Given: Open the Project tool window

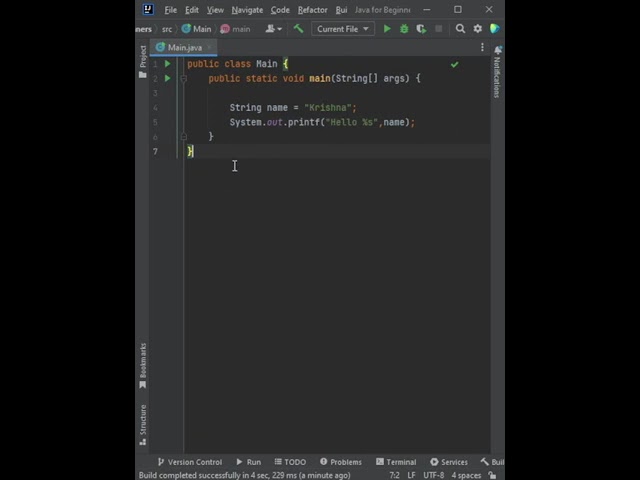Looking at the screenshot, I should [x=142, y=61].
